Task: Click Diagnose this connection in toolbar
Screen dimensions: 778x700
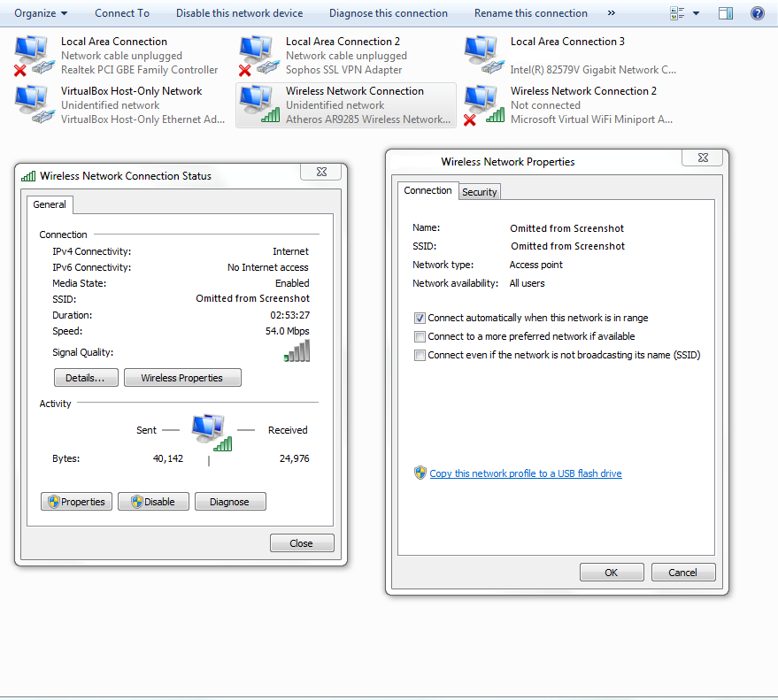Action: tap(388, 13)
